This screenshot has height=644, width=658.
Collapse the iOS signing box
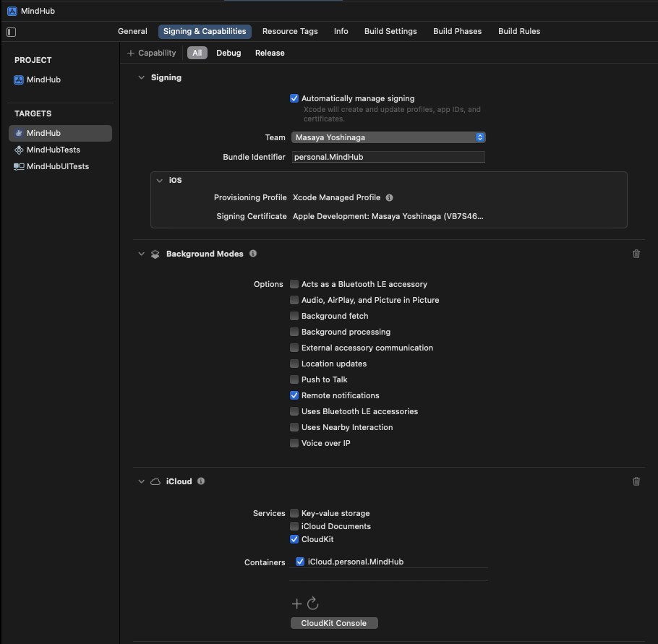160,181
